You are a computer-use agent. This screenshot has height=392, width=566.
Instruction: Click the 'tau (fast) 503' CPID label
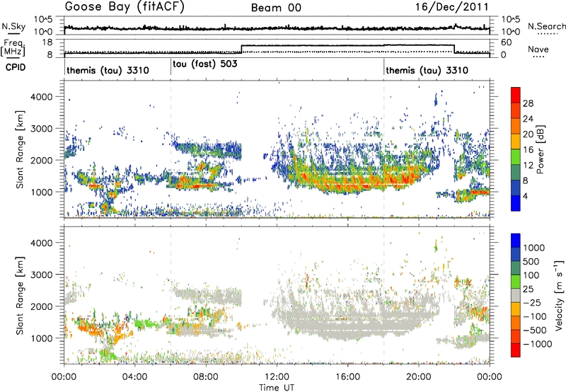point(205,64)
